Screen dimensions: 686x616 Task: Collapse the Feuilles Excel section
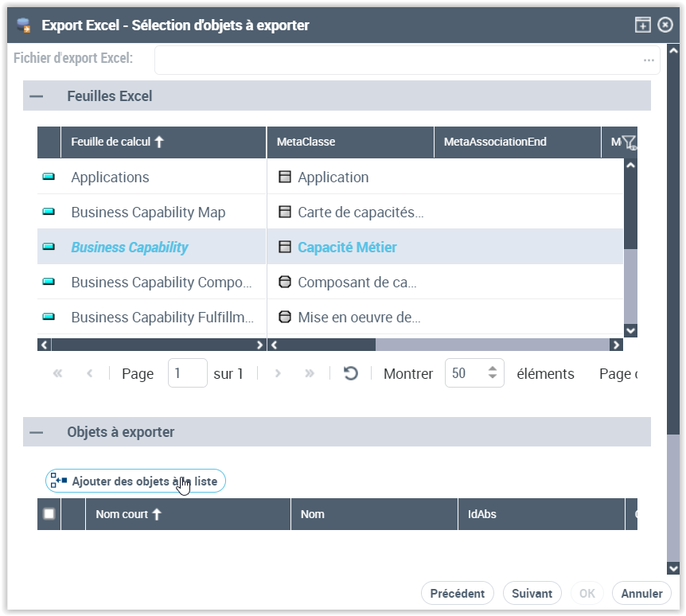pyautogui.click(x=36, y=96)
